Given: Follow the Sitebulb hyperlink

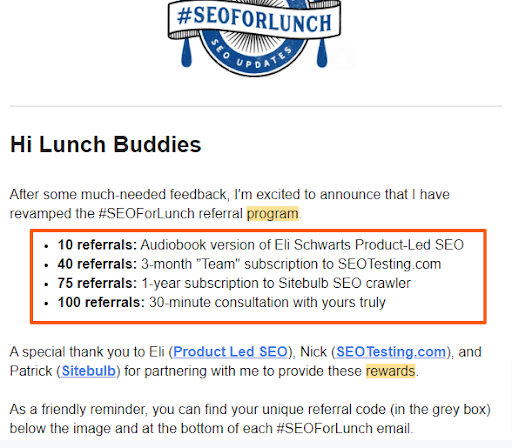Looking at the screenshot, I should (x=89, y=371).
